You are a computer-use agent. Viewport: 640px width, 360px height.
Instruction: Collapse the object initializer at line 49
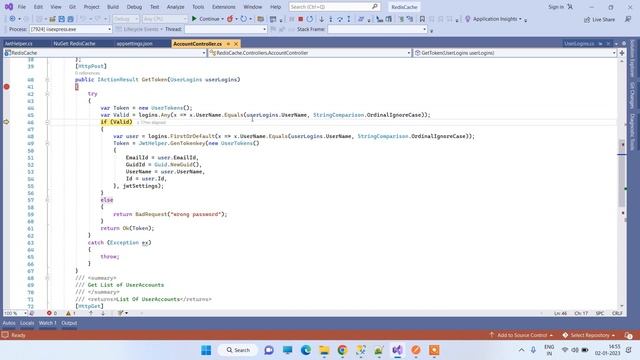[47, 143]
